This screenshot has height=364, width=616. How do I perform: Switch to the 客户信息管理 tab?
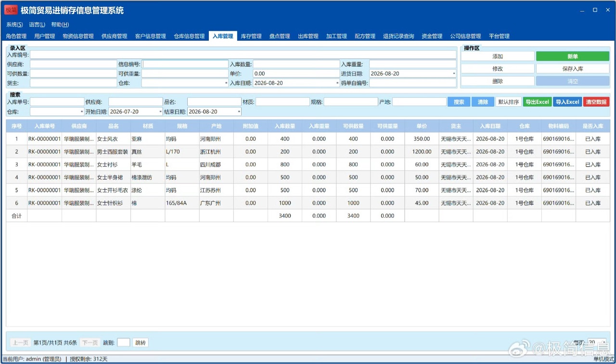[151, 36]
